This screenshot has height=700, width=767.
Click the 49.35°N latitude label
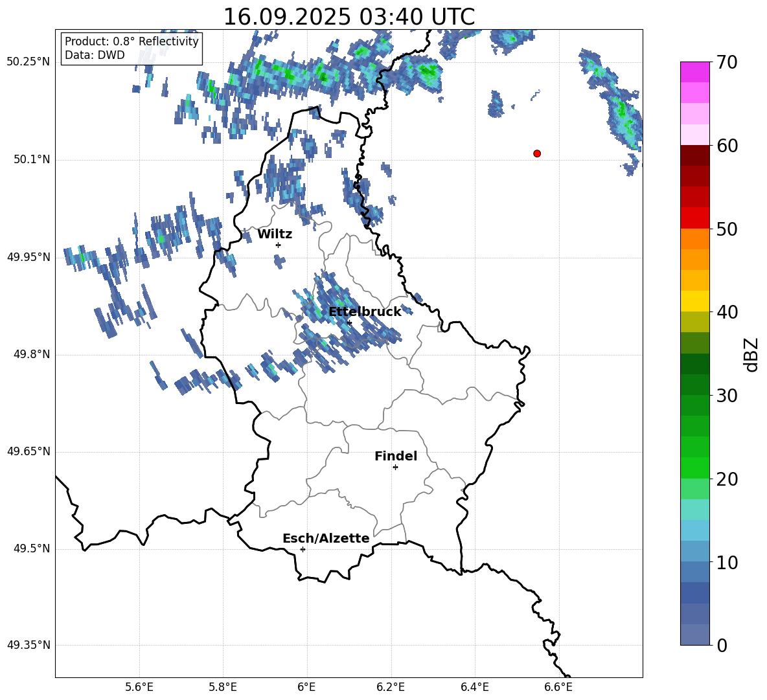tap(29, 645)
